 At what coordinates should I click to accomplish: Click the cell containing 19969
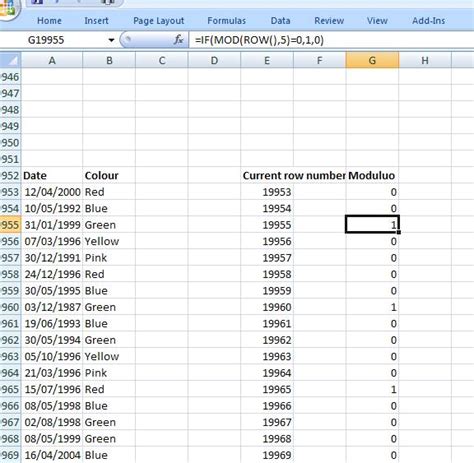(267, 455)
